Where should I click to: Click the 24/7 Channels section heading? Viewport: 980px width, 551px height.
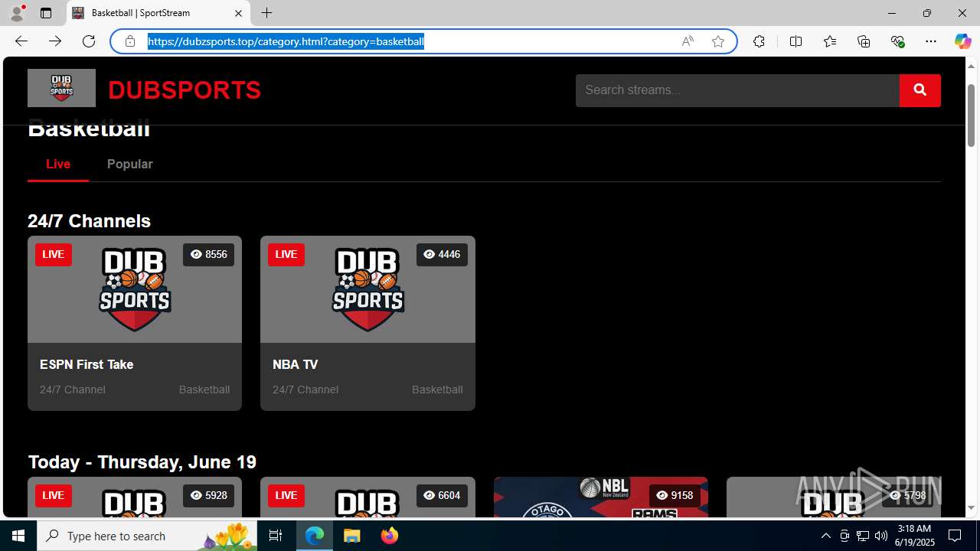(x=89, y=220)
